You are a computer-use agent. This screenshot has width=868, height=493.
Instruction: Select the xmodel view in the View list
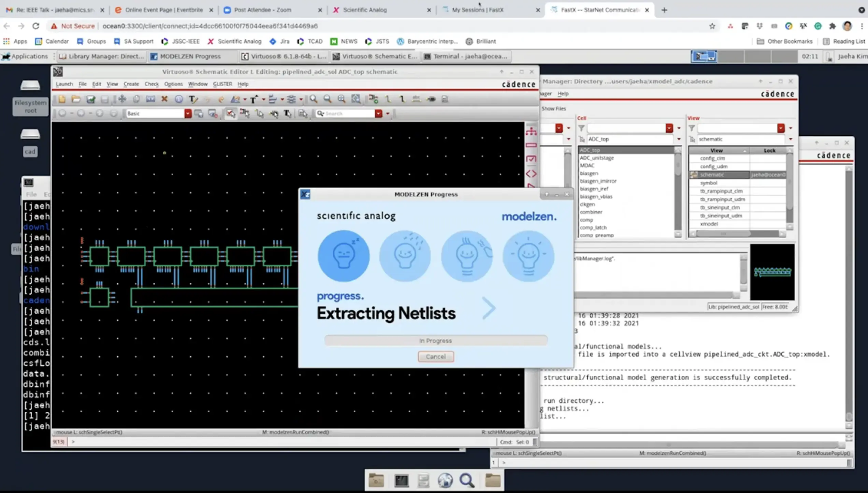click(x=709, y=224)
